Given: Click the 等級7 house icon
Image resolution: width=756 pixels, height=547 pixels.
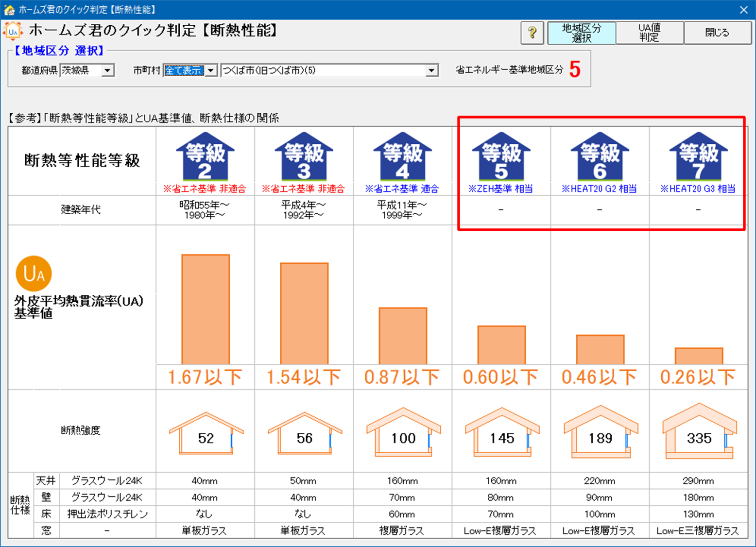Looking at the screenshot, I should 698,156.
